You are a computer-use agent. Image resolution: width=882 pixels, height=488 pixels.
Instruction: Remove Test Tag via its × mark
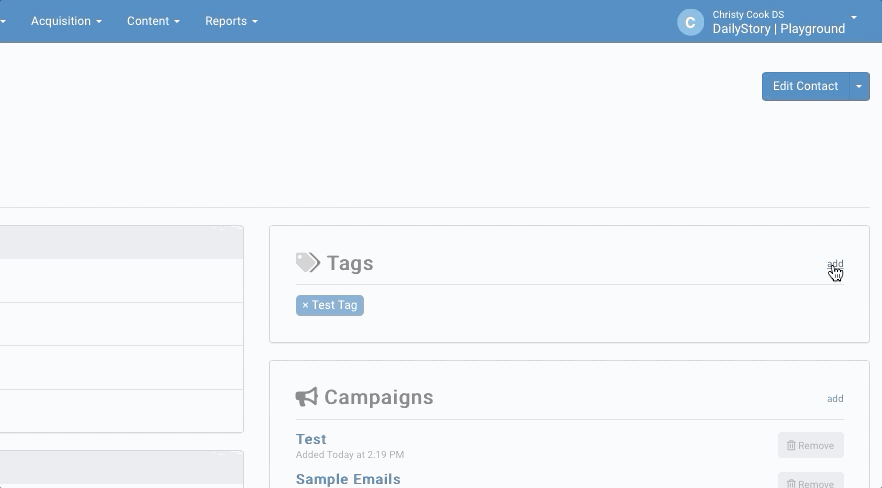[305, 305]
